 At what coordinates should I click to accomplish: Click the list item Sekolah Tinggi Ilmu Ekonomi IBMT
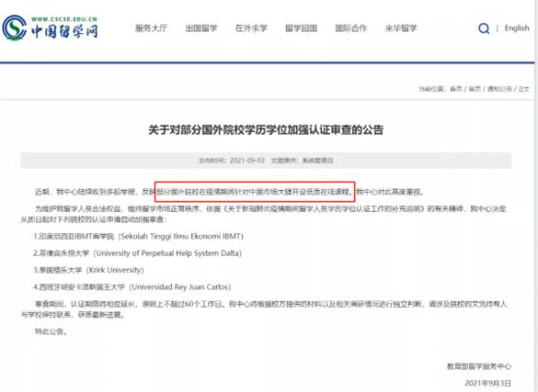pyautogui.click(x=138, y=236)
